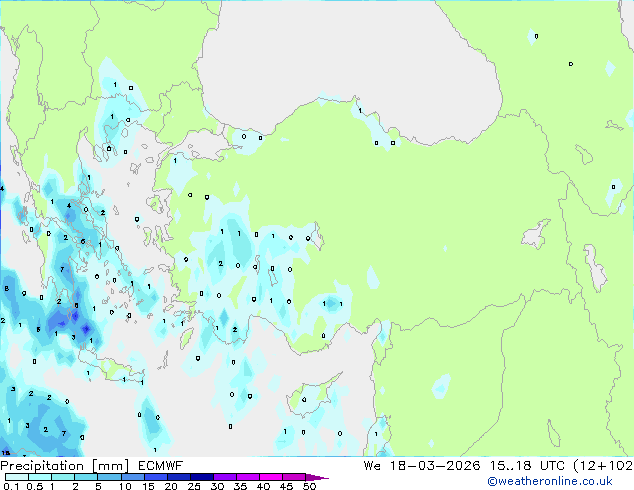Click the legend label '40'

point(263,486)
